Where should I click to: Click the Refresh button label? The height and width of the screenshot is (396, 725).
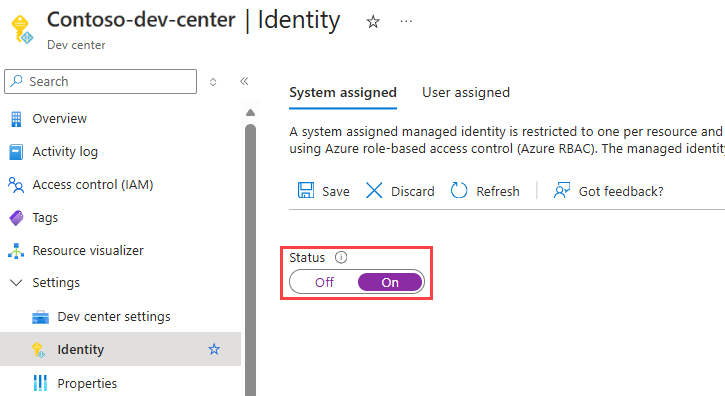(x=498, y=191)
